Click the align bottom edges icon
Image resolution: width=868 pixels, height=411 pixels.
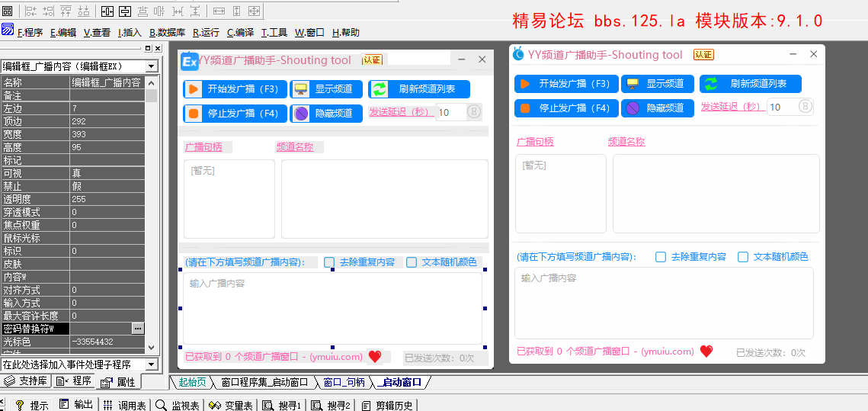(84, 11)
